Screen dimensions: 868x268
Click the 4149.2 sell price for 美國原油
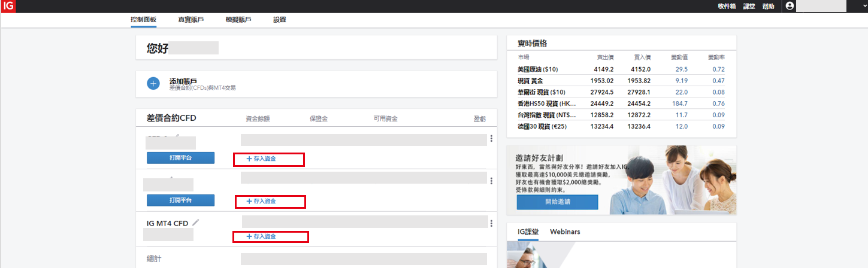click(x=604, y=69)
